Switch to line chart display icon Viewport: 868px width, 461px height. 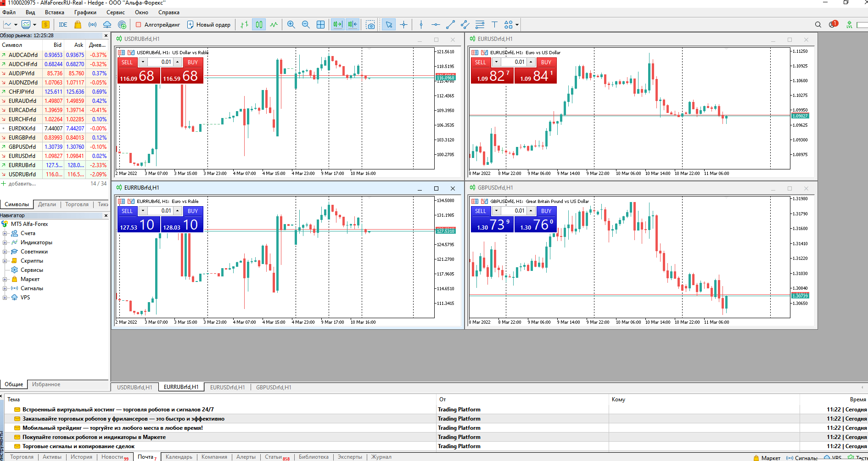pos(274,25)
